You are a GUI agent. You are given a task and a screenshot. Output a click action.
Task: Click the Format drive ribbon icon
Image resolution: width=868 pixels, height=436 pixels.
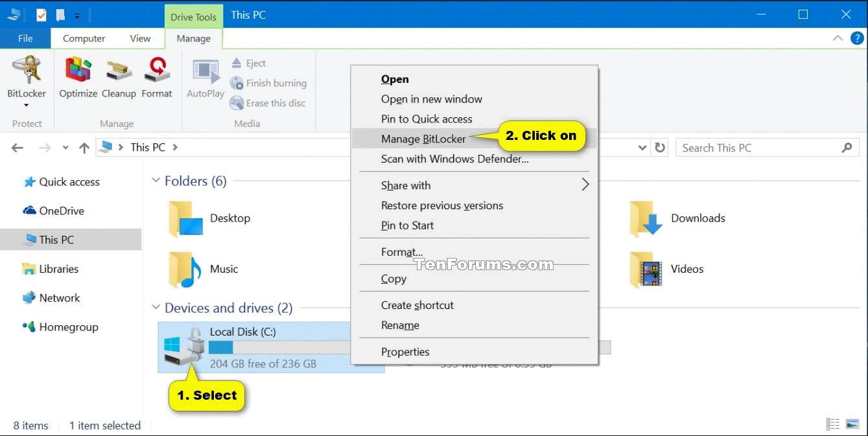(x=156, y=70)
